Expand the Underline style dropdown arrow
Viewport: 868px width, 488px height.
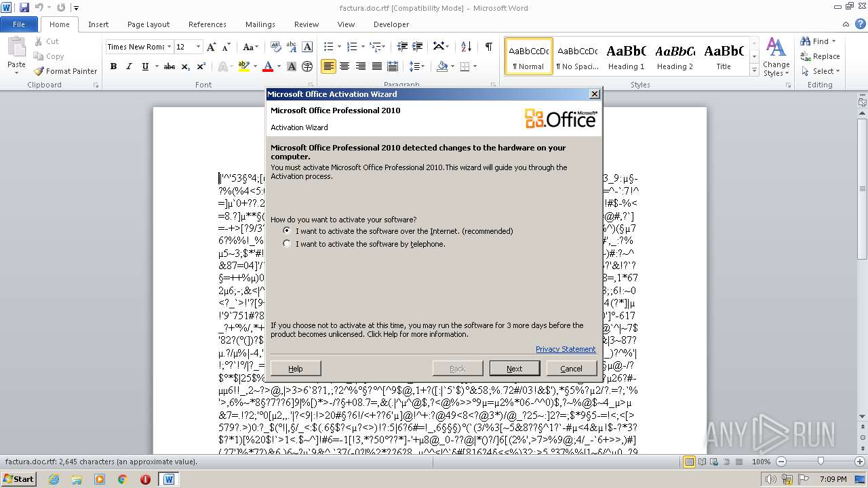click(x=156, y=66)
